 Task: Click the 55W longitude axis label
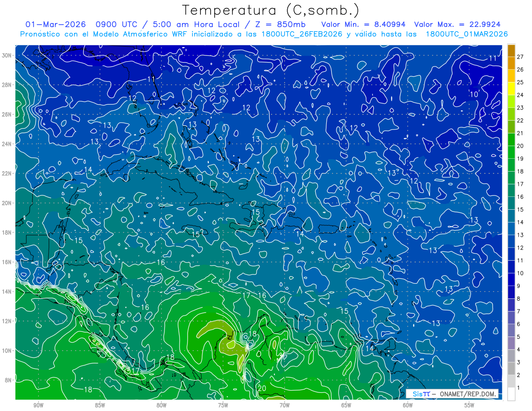pyautogui.click(x=469, y=406)
